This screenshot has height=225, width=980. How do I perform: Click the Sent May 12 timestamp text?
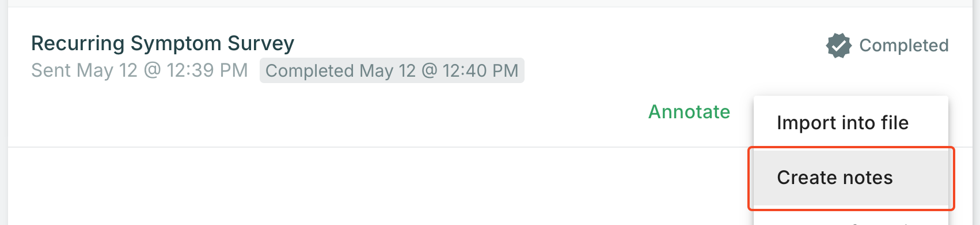click(139, 70)
